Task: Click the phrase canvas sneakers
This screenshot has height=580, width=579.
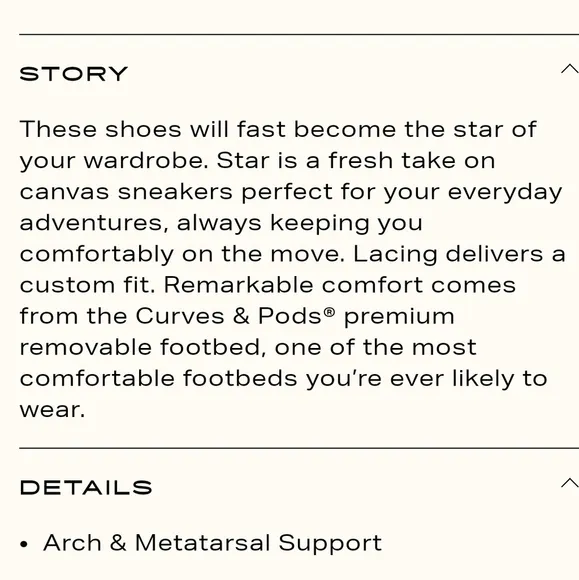Action: click(x=126, y=192)
